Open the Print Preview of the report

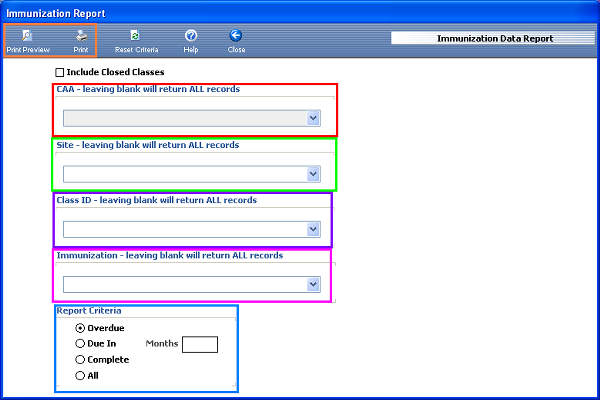point(27,40)
